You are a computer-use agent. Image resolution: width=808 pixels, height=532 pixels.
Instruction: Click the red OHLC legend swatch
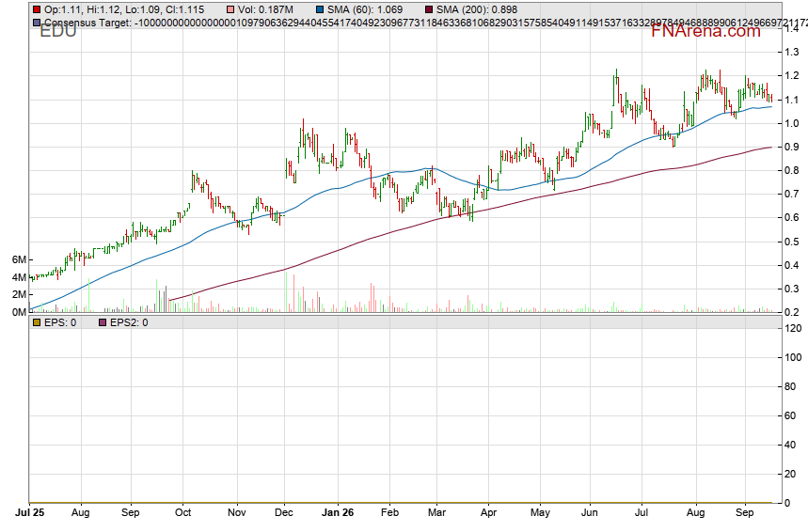[x=37, y=9]
